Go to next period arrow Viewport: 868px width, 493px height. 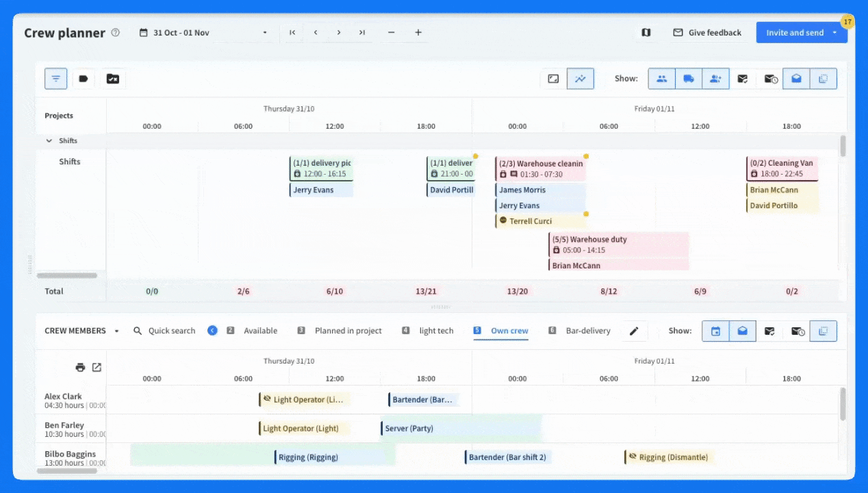click(x=339, y=32)
